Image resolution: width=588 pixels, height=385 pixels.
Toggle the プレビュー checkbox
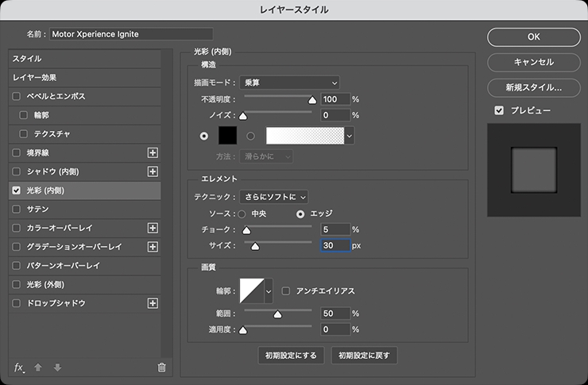pos(499,110)
